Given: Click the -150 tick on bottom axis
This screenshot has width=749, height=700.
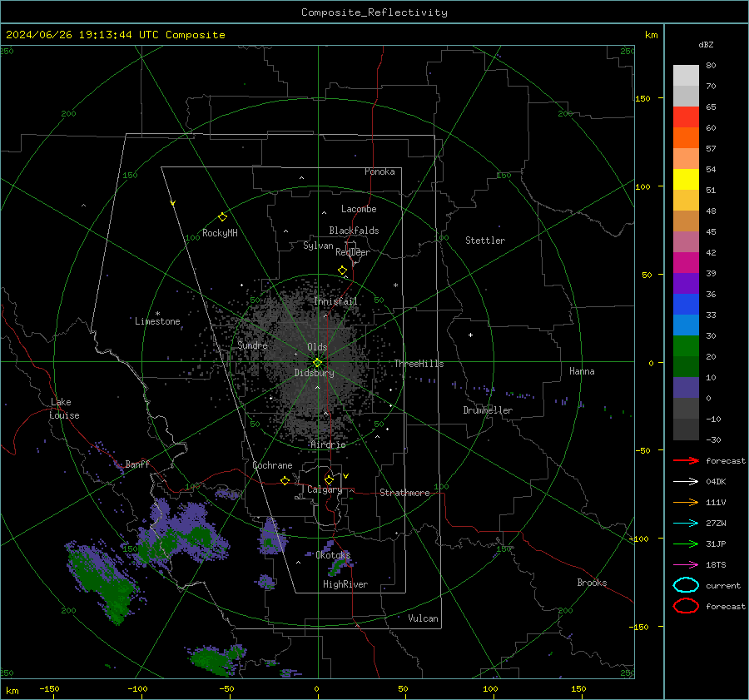Looking at the screenshot, I should [49, 688].
